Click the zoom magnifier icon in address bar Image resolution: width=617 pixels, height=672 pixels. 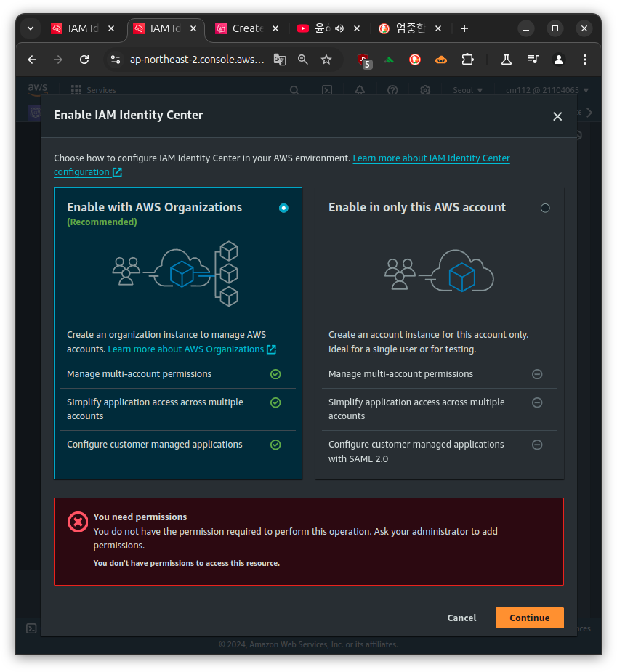(x=303, y=60)
